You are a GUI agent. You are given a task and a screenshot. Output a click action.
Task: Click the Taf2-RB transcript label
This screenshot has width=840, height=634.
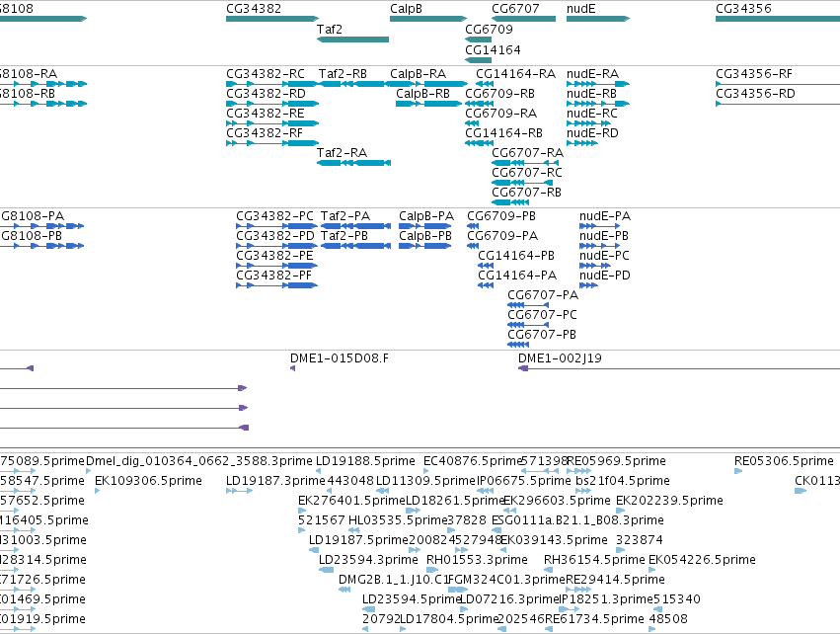click(343, 74)
